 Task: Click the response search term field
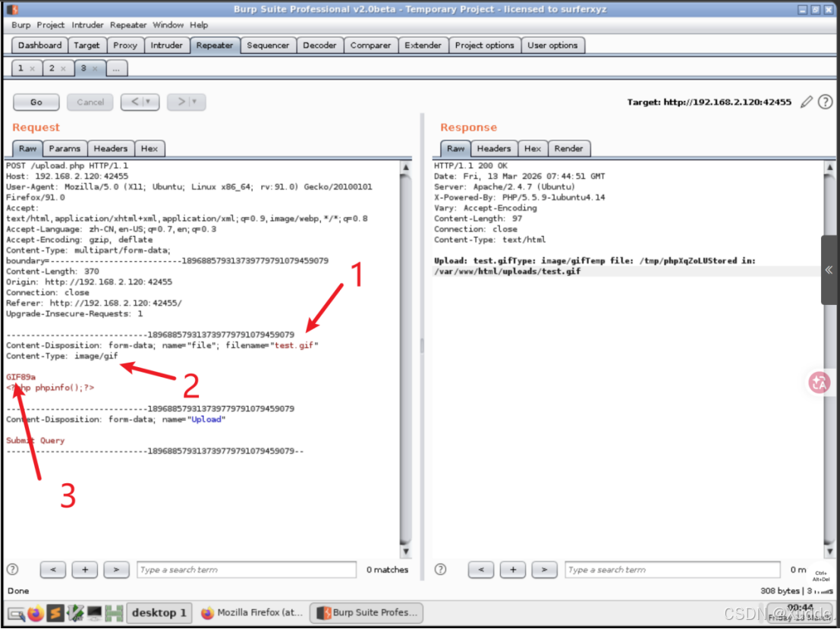point(673,570)
